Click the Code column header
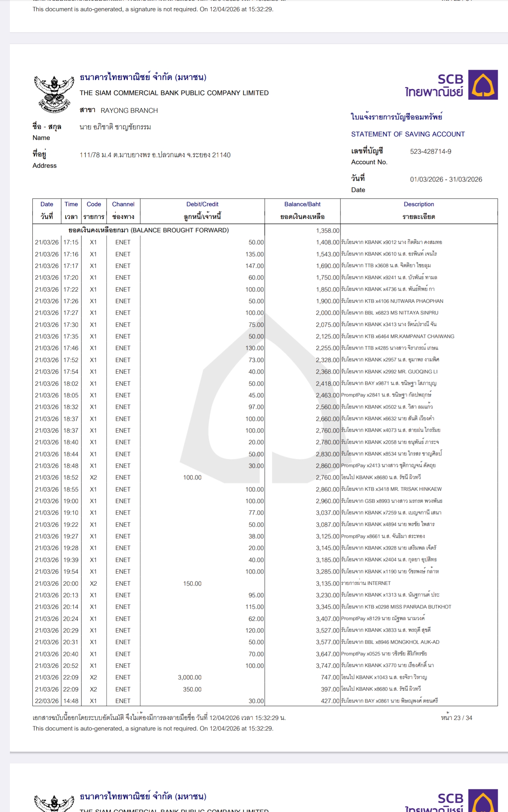508x812 pixels. tap(94, 210)
